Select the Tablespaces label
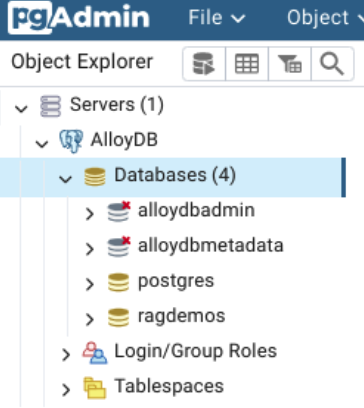364x408 pixels. [x=169, y=387]
